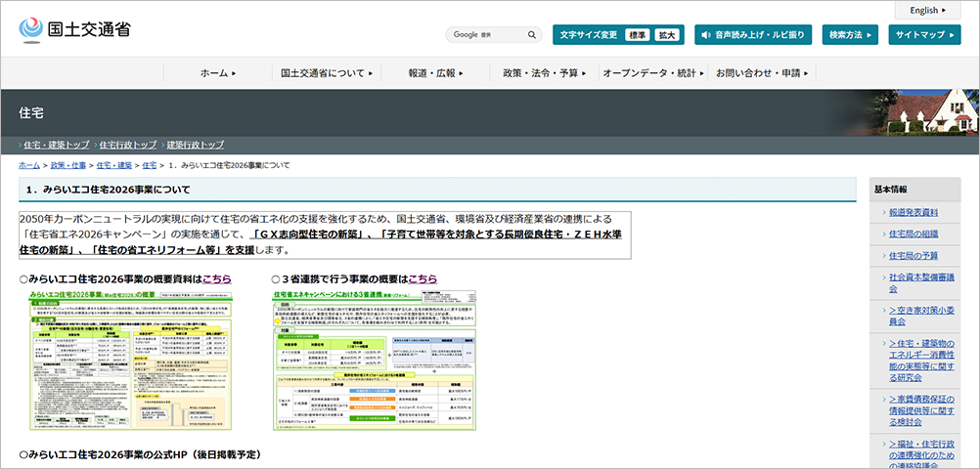Open 空き家対策小委員会 sidebar link
The width and height of the screenshot is (980, 469).
point(921,316)
